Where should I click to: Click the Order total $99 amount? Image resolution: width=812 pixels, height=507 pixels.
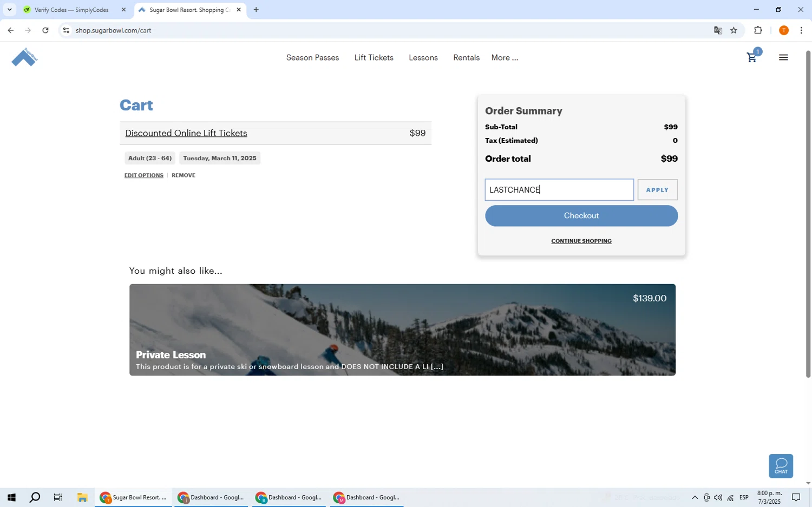pyautogui.click(x=669, y=159)
